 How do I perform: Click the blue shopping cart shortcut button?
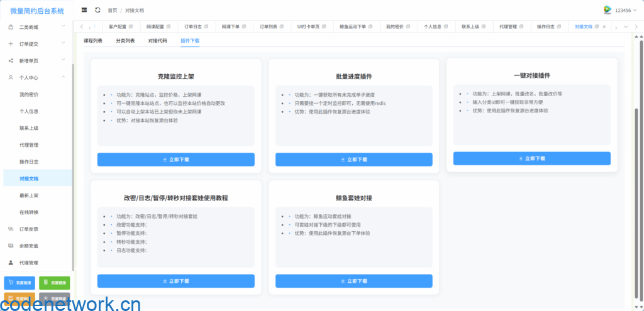tap(19, 283)
